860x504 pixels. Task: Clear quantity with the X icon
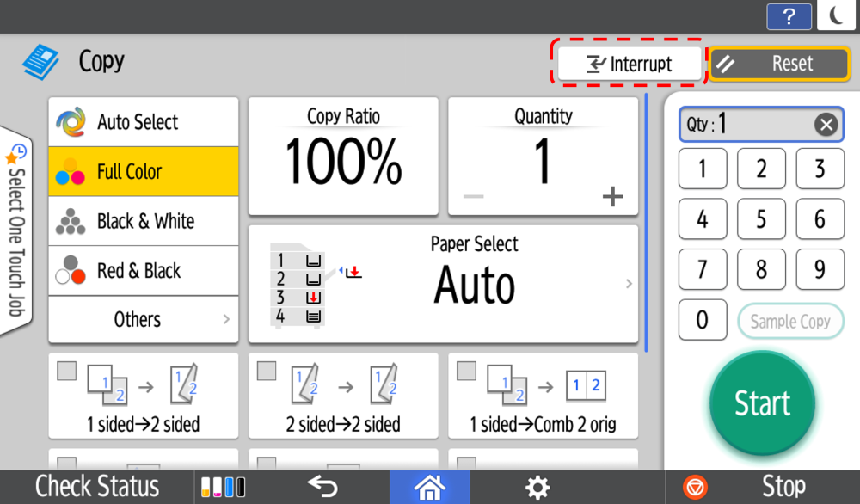coord(826,126)
